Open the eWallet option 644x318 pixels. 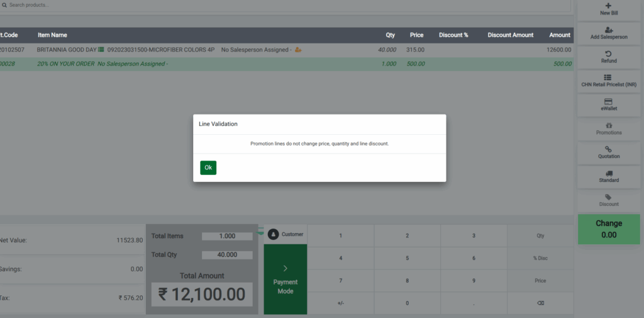pyautogui.click(x=609, y=105)
